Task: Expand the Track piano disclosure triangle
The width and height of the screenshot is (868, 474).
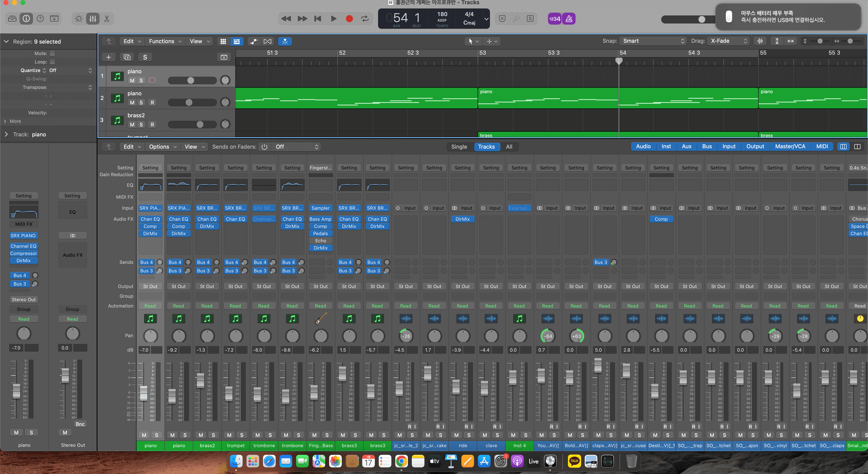Action: tap(6, 134)
